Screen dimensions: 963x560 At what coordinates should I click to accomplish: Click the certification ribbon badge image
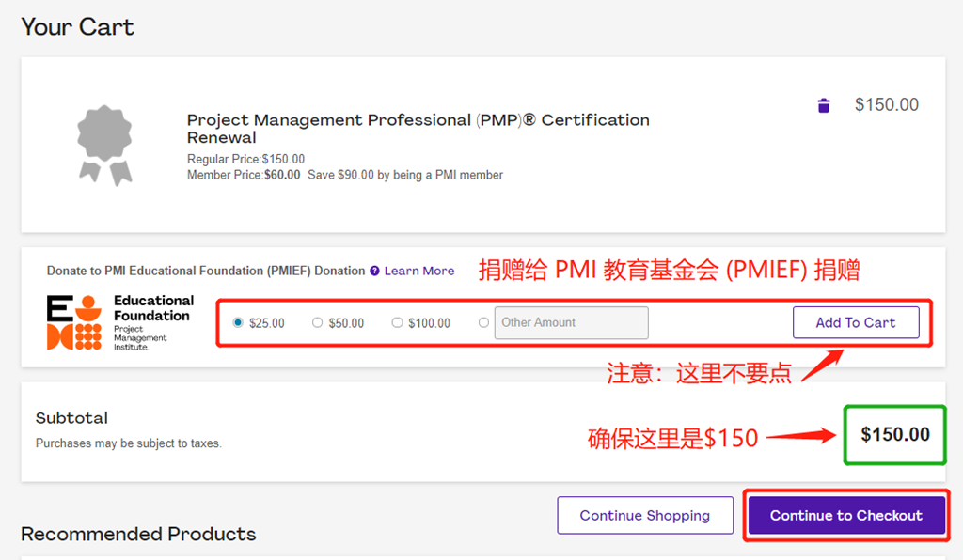105,145
